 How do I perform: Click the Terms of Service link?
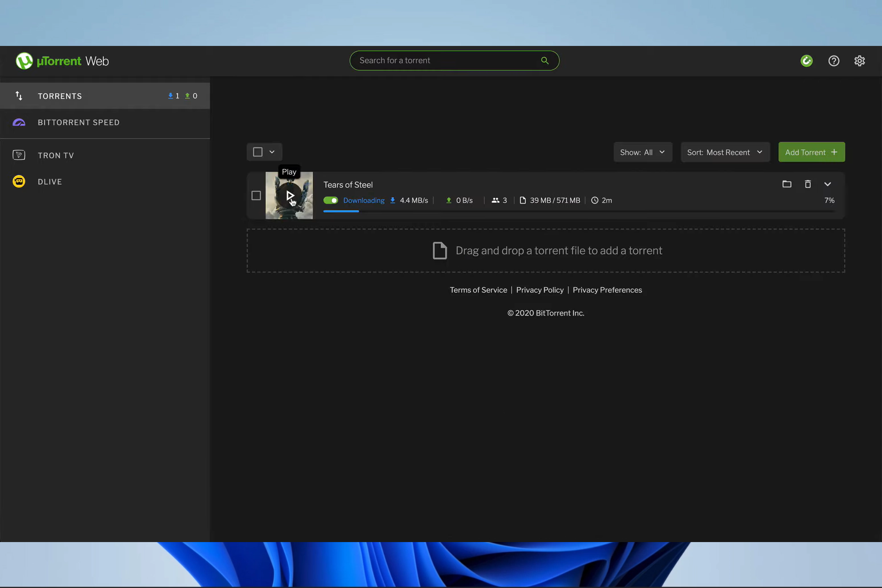click(478, 289)
